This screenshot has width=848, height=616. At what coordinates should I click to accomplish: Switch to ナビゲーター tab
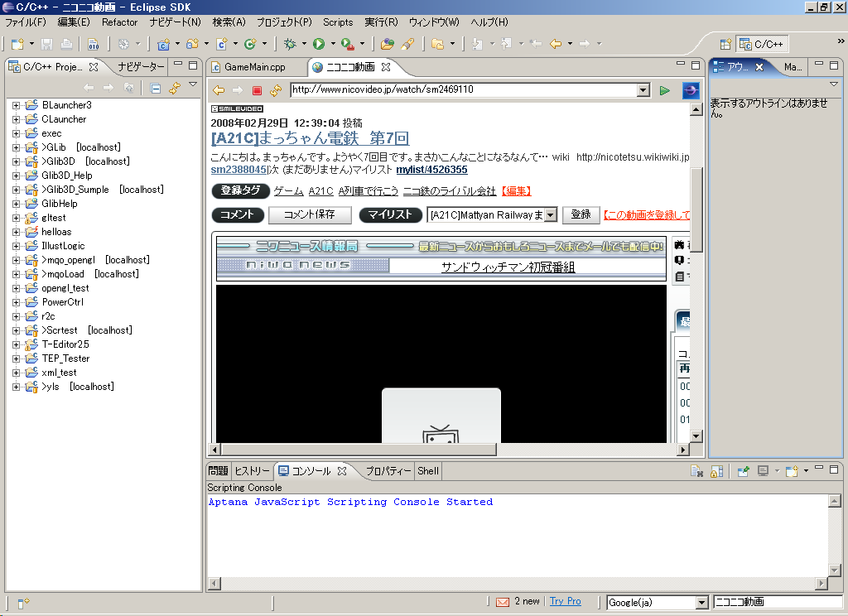point(141,66)
